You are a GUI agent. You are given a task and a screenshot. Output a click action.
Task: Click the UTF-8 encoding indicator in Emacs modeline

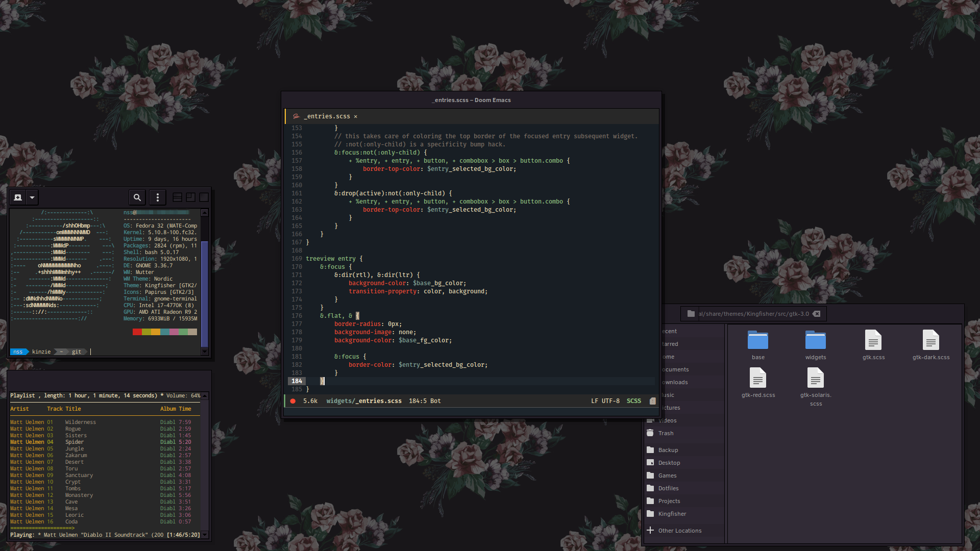point(611,401)
